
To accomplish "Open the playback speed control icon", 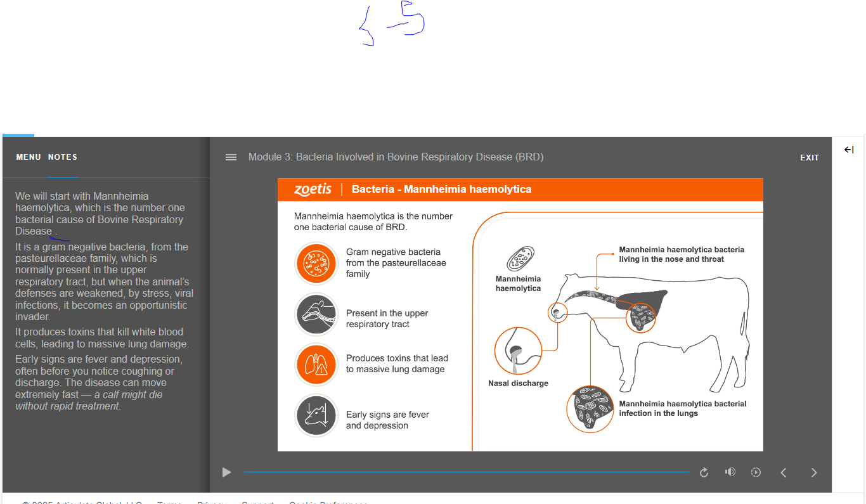I will coord(756,472).
